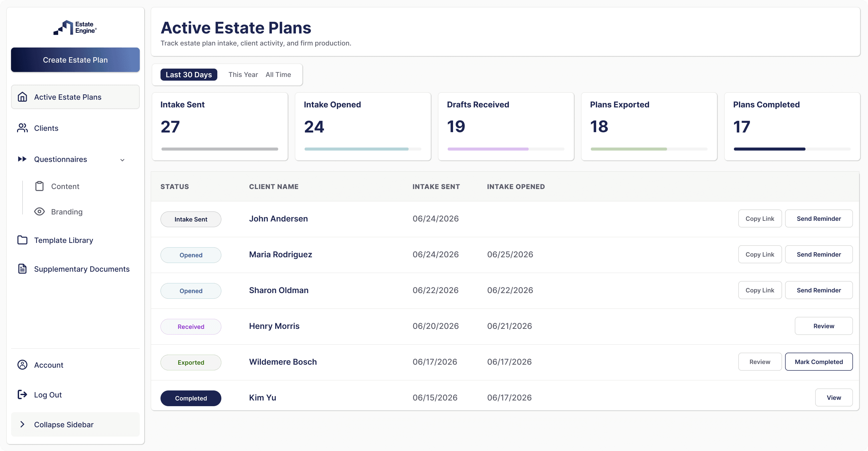Screen dimensions: 868x451
Task: Send reminder to Maria Rodriguez
Action: 819,254
